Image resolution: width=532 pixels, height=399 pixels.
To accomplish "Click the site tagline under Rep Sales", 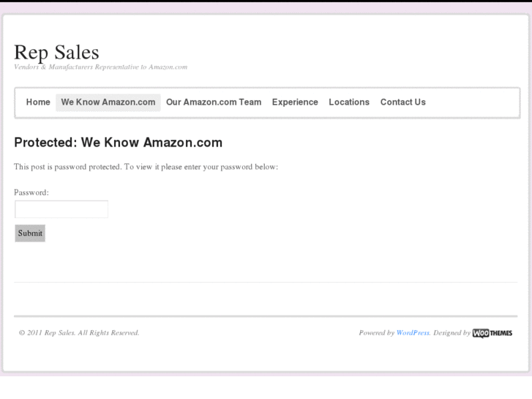I will [x=100, y=67].
